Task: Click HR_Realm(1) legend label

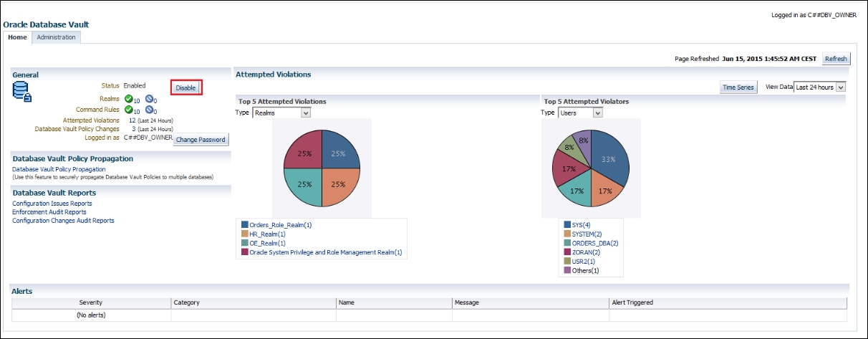Action: point(268,234)
